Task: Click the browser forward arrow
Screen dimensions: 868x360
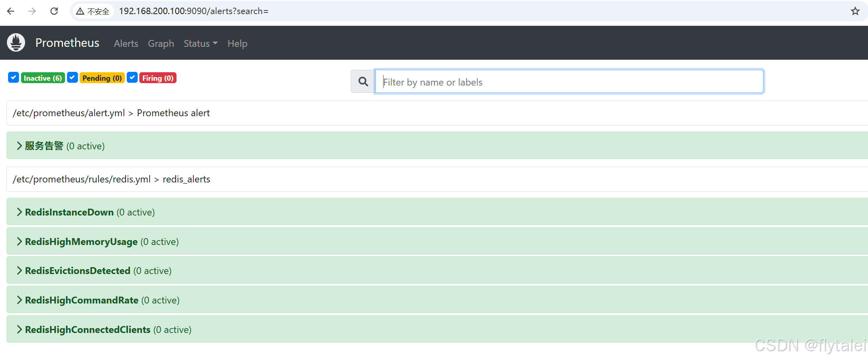Action: 32,11
